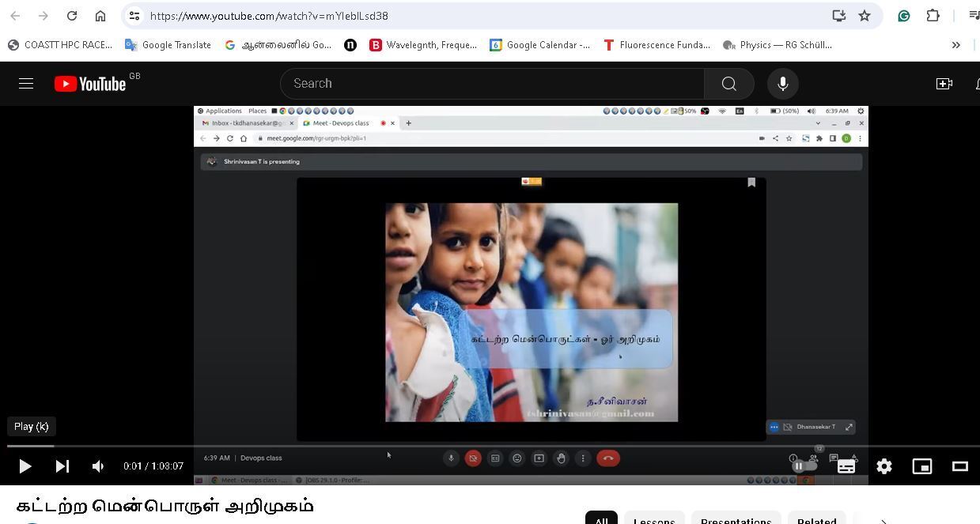Image resolution: width=980 pixels, height=524 pixels.
Task: Open Google Translate bookmark
Action: (x=168, y=45)
